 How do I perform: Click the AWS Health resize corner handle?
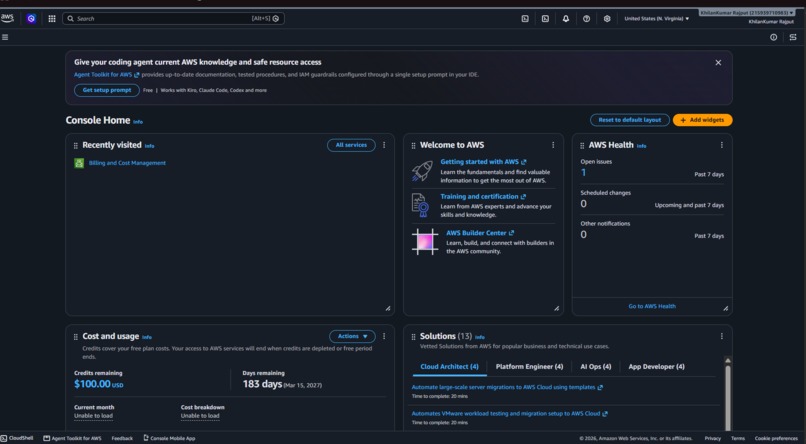[x=725, y=308]
